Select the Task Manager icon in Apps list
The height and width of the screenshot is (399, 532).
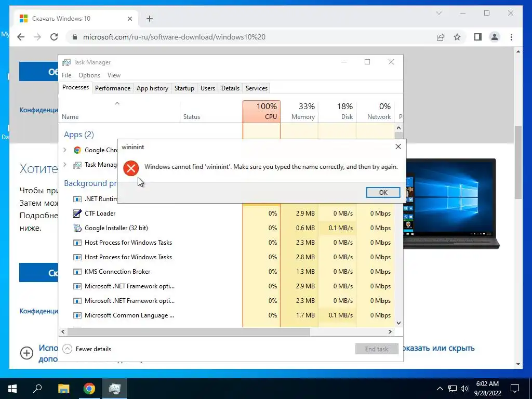(x=77, y=165)
